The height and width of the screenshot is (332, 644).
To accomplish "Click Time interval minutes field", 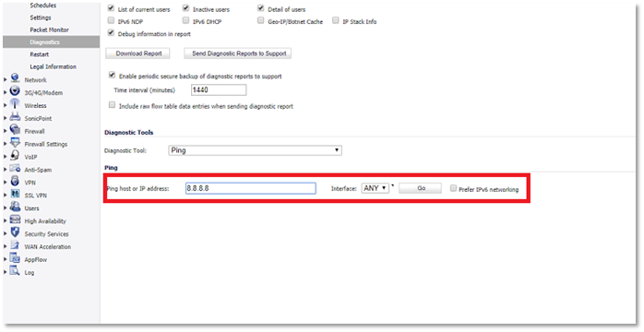I will pyautogui.click(x=219, y=89).
